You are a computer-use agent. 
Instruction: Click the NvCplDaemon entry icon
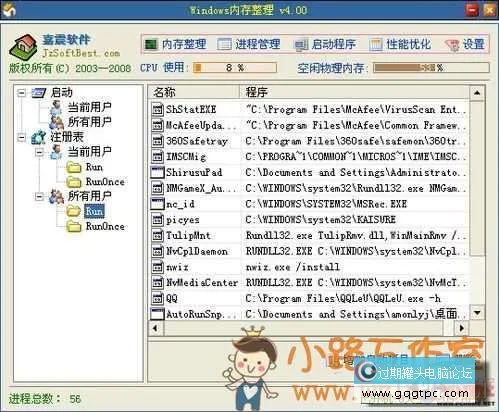click(157, 251)
